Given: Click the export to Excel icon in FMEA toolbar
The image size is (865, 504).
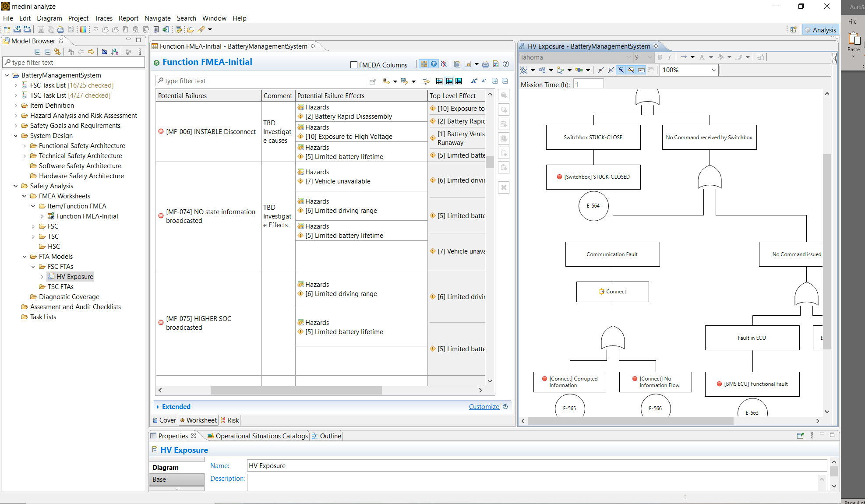Looking at the screenshot, I should 496,64.
